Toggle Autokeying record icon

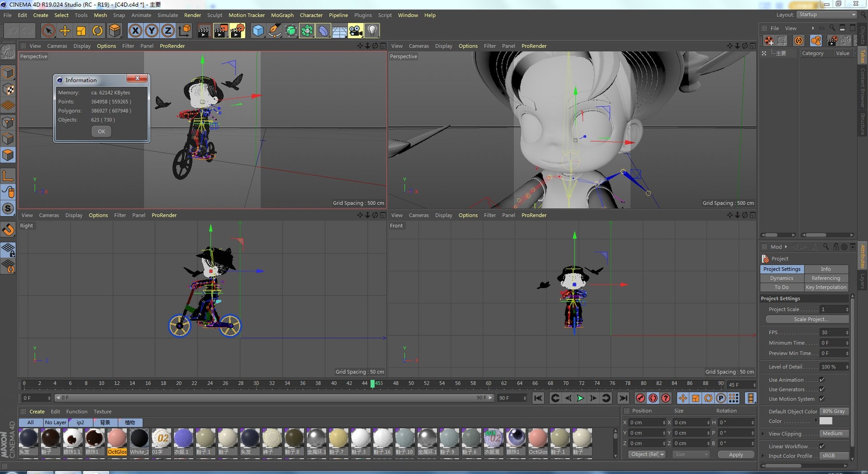653,398
